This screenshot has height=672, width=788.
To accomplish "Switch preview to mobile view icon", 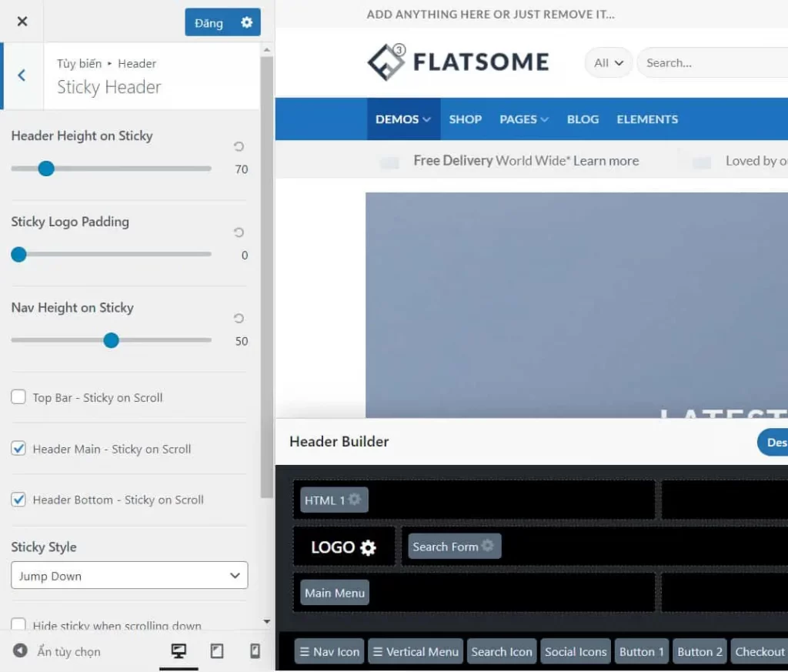I will 254,650.
